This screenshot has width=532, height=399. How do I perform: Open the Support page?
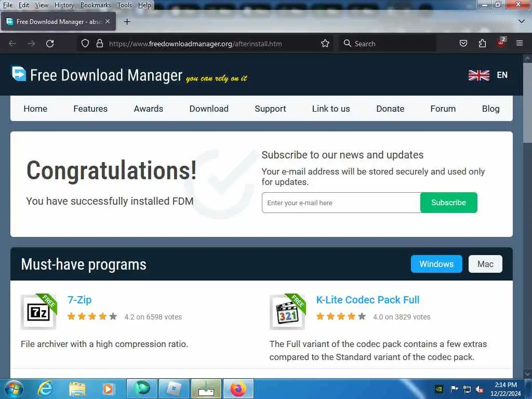click(270, 109)
